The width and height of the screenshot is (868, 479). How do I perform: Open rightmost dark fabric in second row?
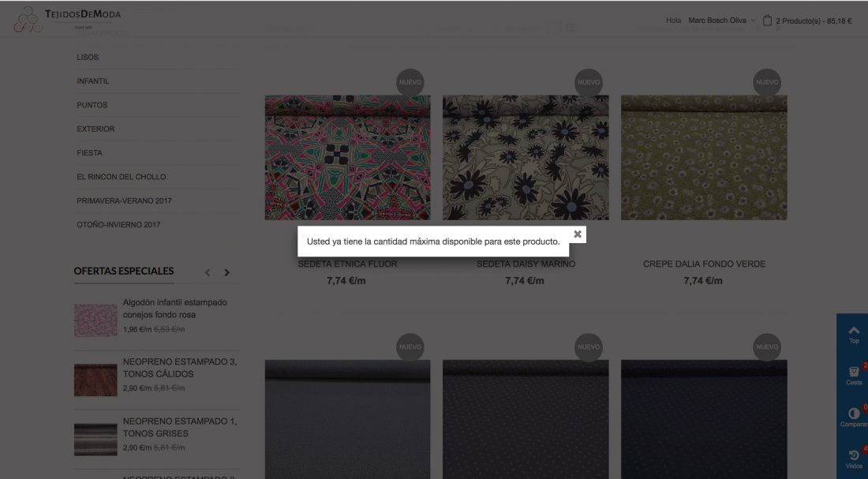pos(704,419)
